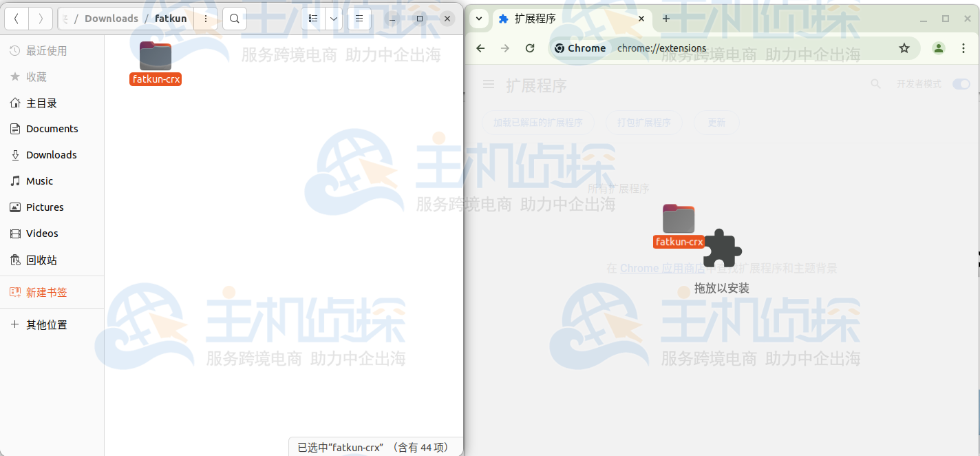Bookmark the page using the star icon
The height and width of the screenshot is (456, 980).
point(904,48)
